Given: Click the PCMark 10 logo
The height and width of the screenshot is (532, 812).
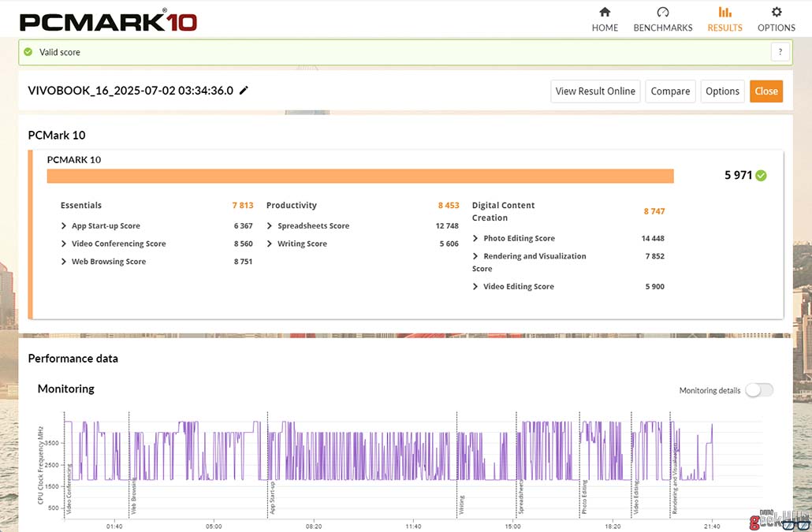Looking at the screenshot, I should 108,22.
